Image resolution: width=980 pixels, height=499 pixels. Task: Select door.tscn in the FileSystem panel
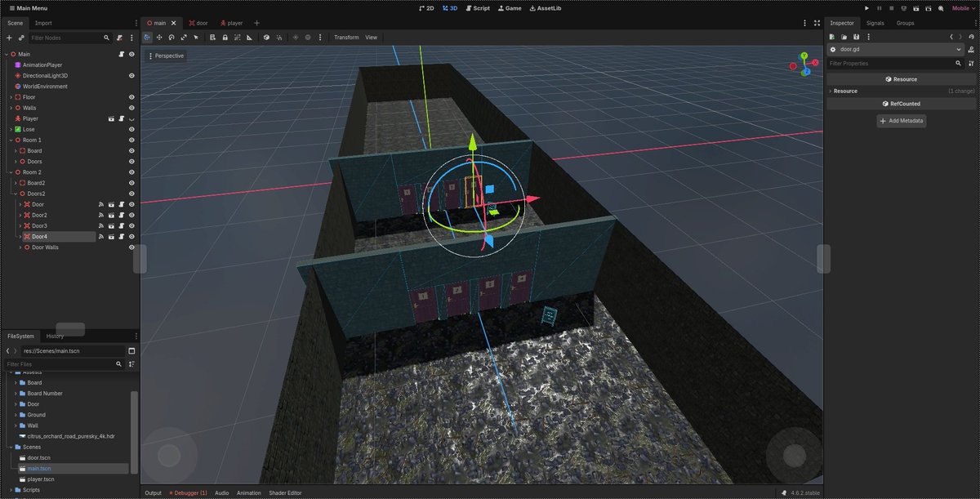coord(39,457)
